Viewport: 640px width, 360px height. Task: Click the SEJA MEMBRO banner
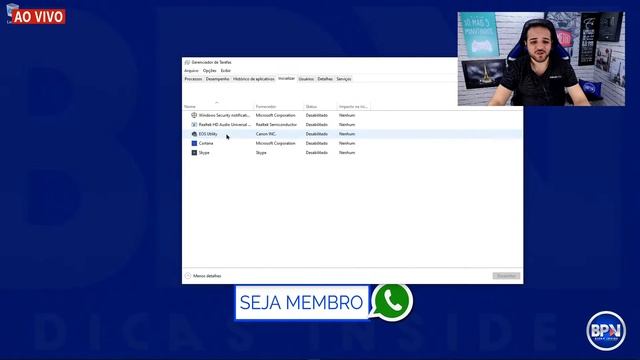click(x=302, y=302)
